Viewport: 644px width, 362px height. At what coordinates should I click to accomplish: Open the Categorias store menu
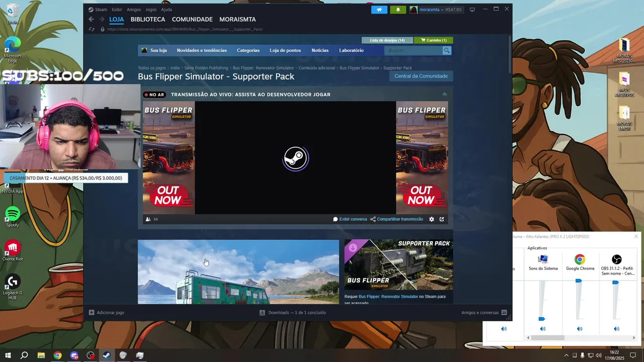(248, 50)
